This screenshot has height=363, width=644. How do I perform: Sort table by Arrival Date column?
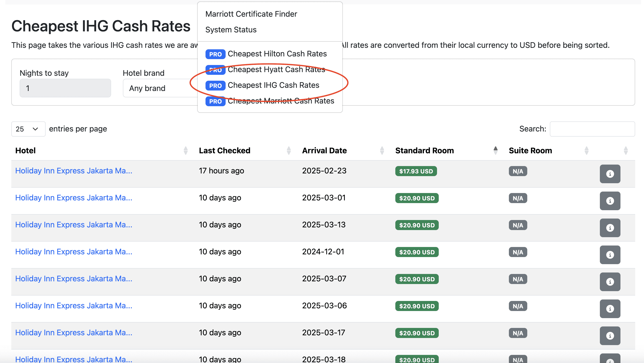coord(382,151)
